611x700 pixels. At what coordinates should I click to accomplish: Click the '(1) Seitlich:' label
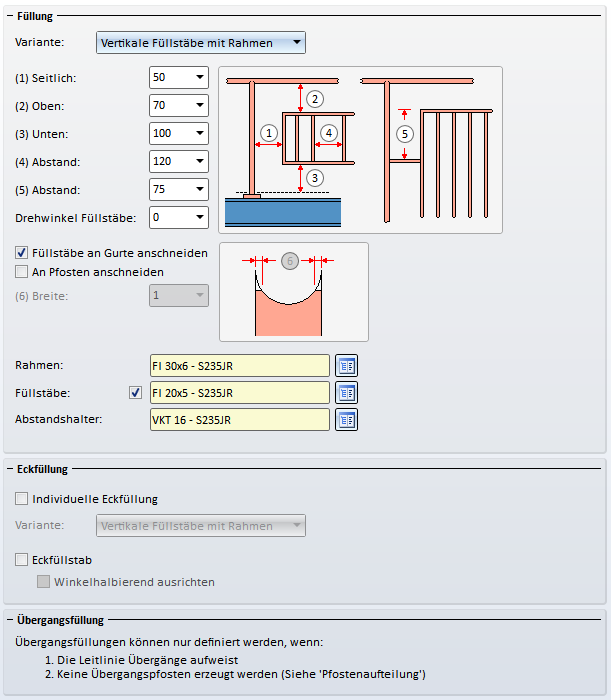[46, 78]
